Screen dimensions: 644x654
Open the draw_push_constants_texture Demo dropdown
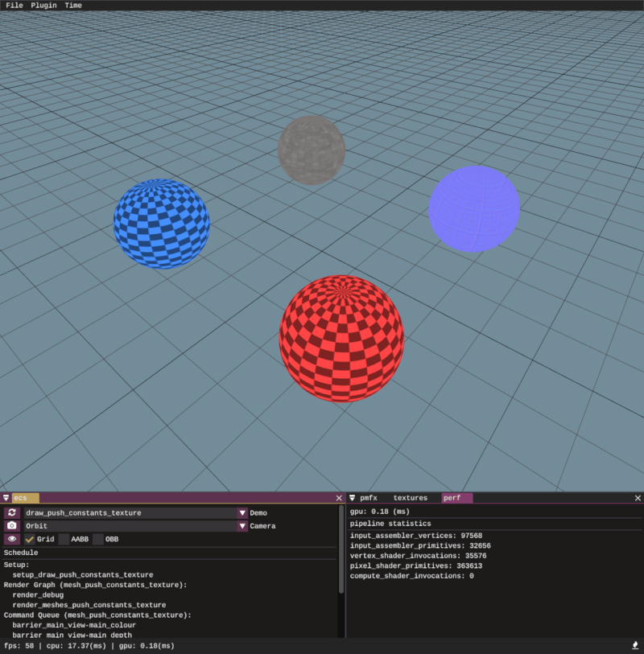point(136,513)
